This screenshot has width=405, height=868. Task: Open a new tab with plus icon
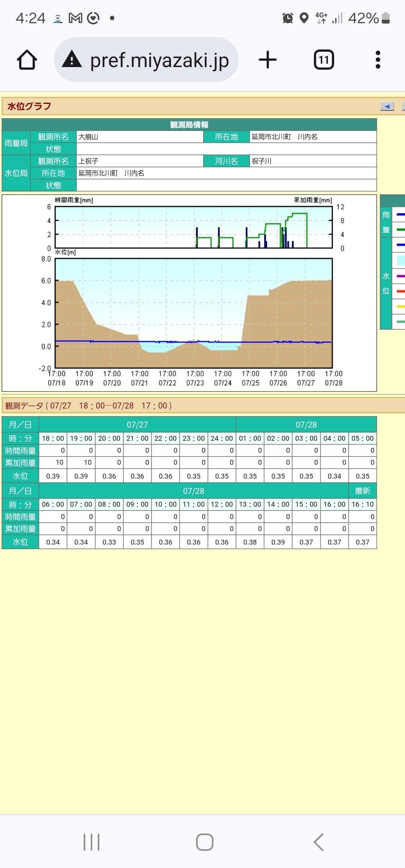tap(268, 60)
